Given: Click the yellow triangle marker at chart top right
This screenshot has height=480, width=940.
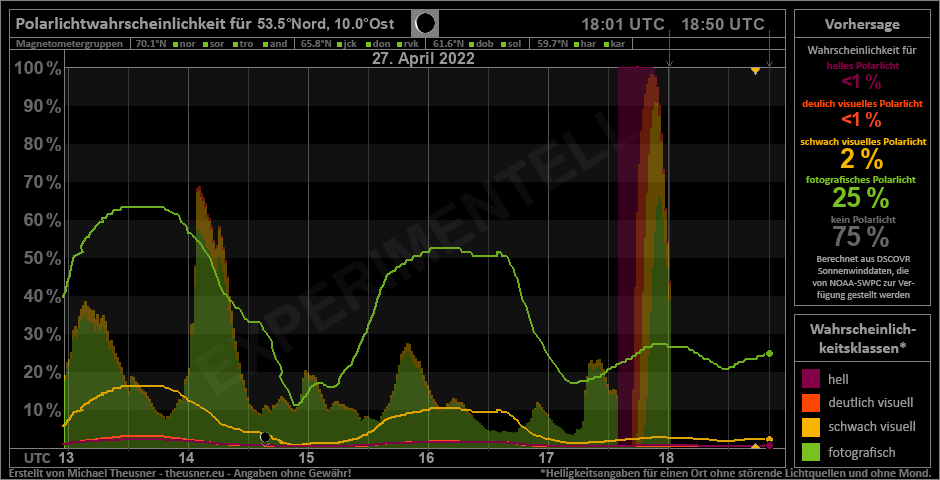Looking at the screenshot, I should (x=755, y=70).
